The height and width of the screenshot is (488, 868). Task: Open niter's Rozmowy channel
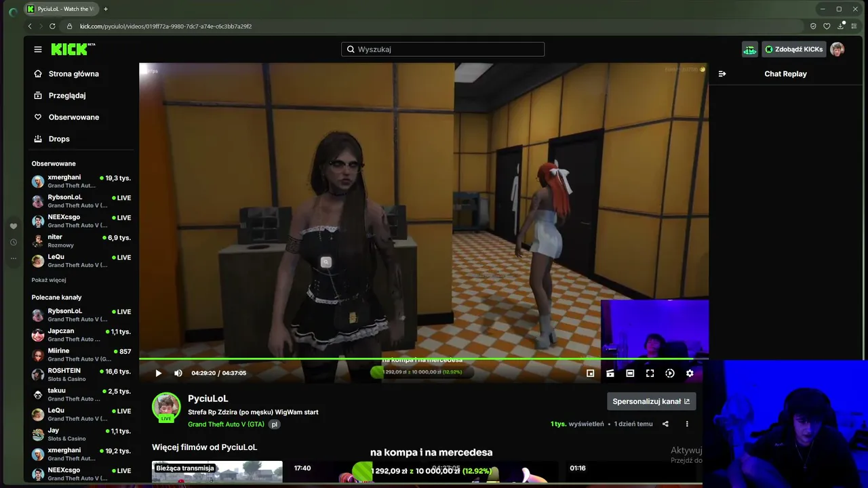click(81, 241)
